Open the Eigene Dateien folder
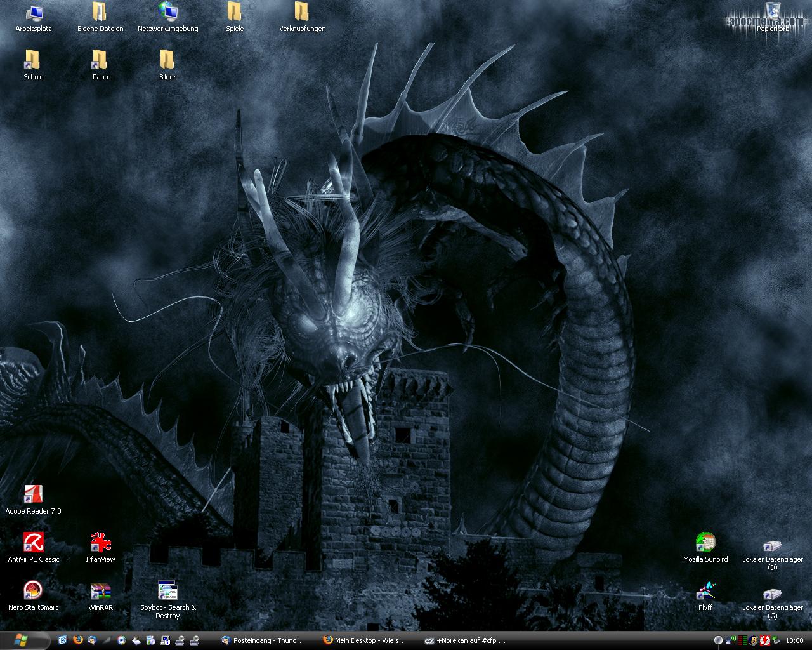The width and height of the screenshot is (812, 650). tap(100, 13)
